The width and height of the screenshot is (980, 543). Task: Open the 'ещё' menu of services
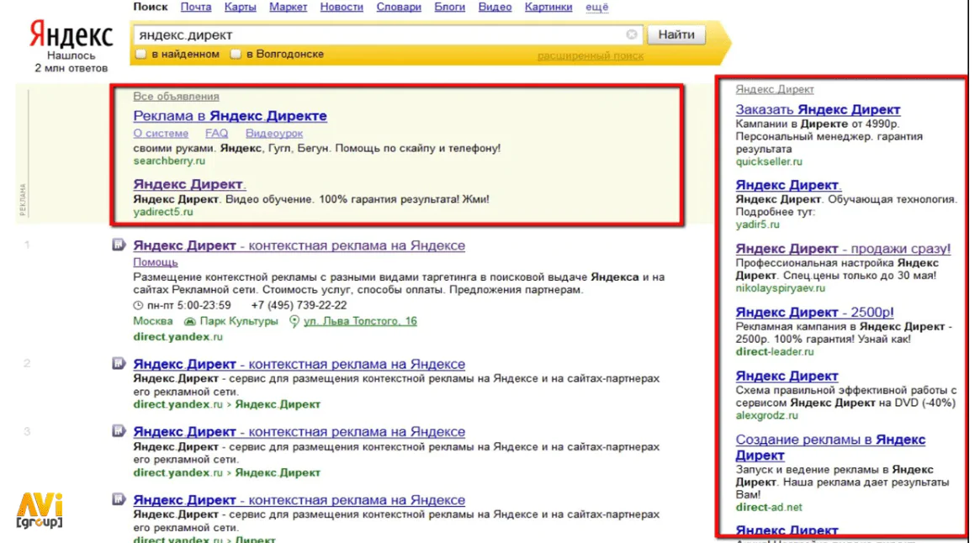597,7
